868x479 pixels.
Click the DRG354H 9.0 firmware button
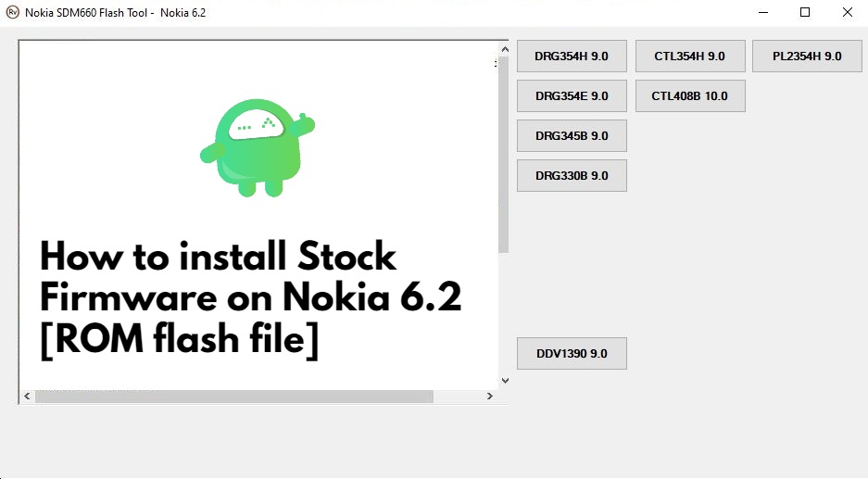[x=572, y=56]
